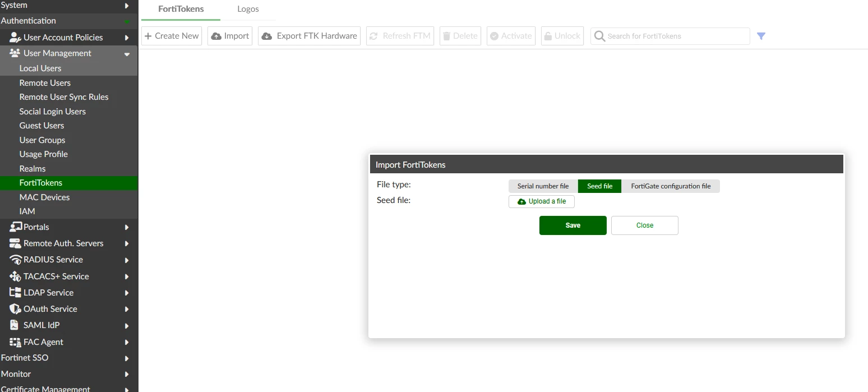Click the filter funnel icon

(x=761, y=36)
